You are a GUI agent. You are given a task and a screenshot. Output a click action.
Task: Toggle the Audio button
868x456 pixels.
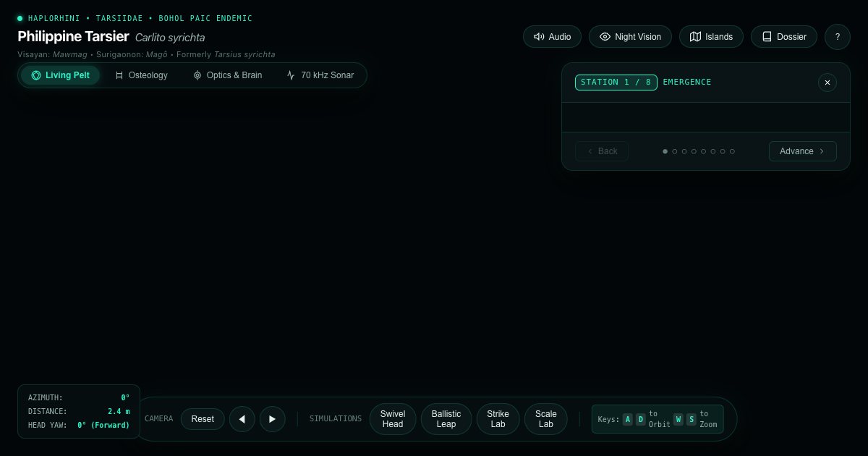tap(552, 37)
